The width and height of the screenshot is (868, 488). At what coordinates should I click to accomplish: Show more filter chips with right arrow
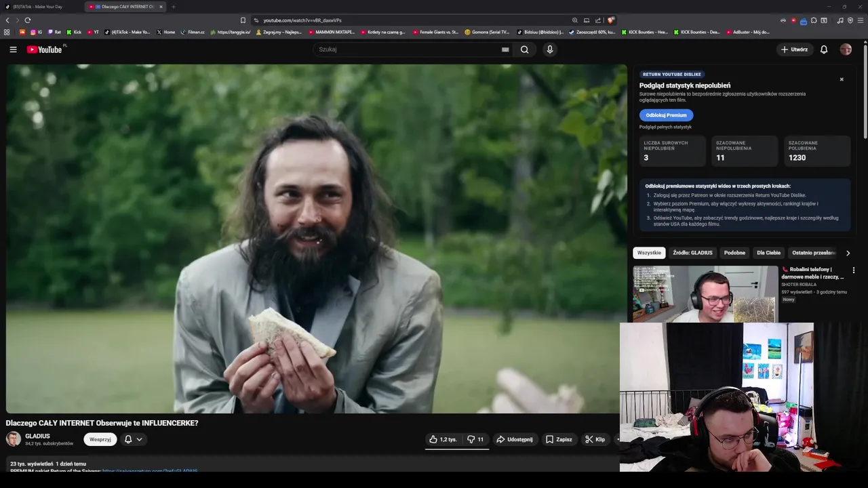click(x=848, y=253)
